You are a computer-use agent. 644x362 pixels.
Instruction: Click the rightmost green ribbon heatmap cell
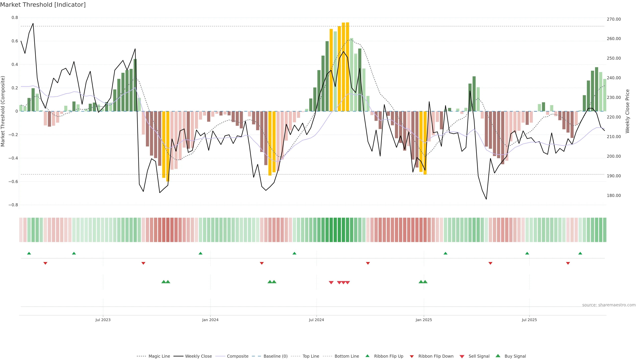(604, 230)
